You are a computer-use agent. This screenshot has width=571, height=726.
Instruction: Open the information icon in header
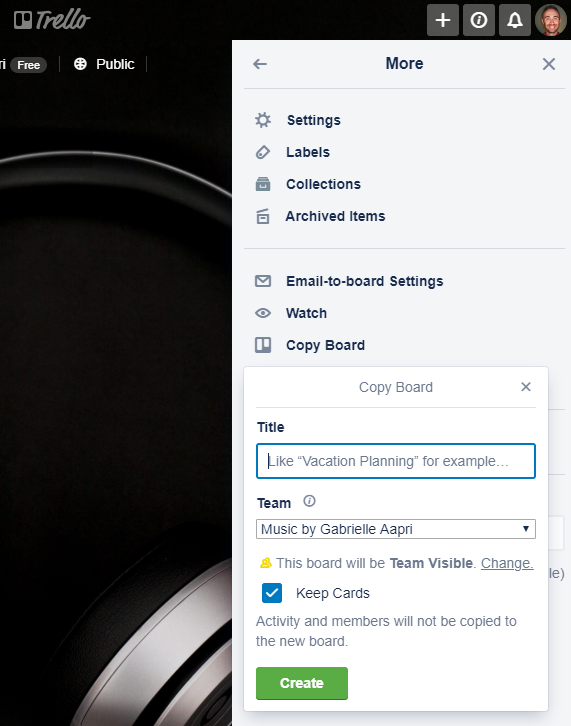(x=479, y=20)
